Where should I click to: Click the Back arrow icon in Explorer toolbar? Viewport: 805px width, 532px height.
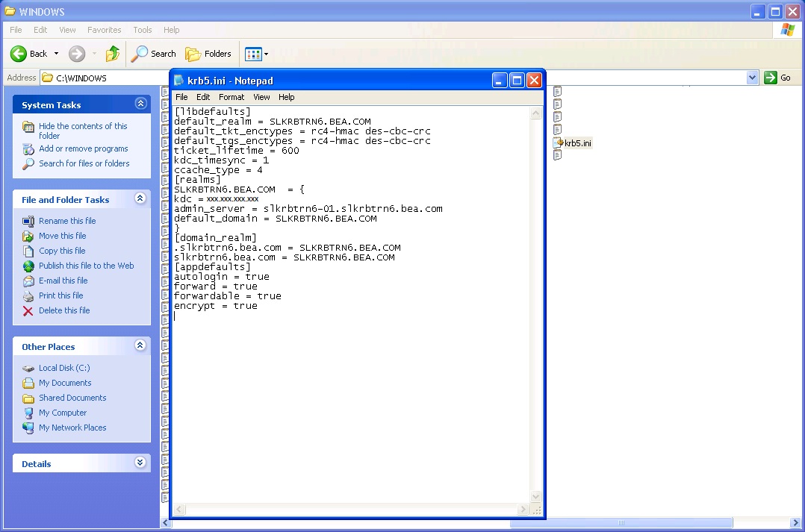19,54
